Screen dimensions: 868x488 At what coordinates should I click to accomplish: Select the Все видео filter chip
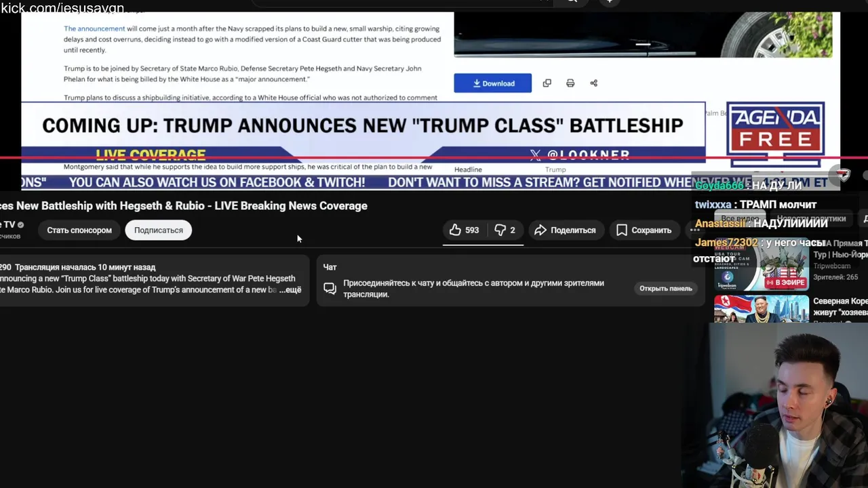pyautogui.click(x=740, y=218)
